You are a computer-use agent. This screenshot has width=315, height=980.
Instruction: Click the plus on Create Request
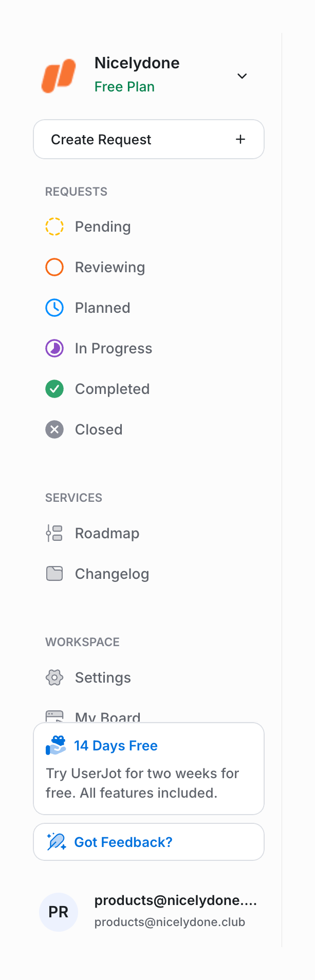pos(240,139)
